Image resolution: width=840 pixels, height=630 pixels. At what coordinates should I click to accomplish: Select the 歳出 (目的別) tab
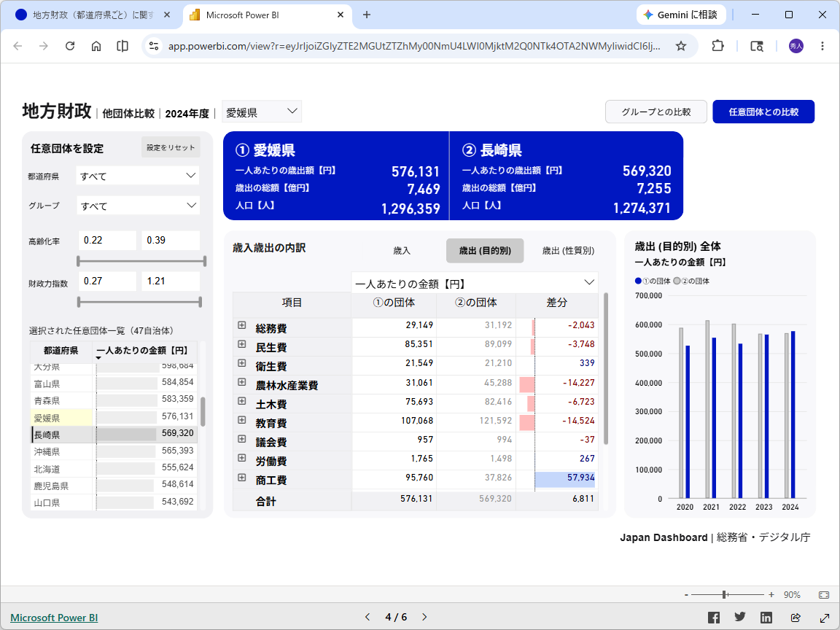[485, 251]
